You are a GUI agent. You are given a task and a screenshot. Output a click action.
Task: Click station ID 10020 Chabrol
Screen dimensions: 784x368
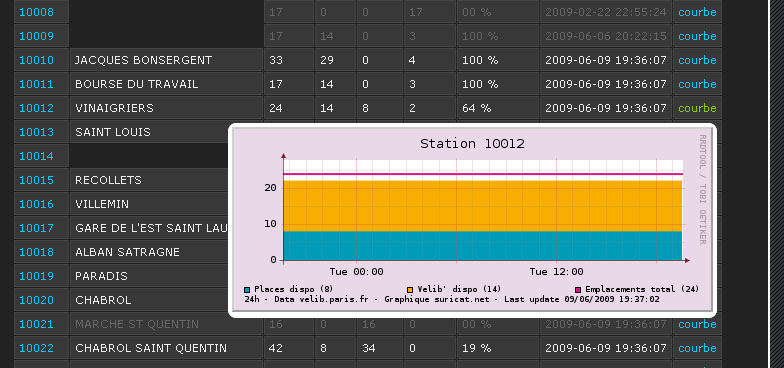pyautogui.click(x=36, y=300)
